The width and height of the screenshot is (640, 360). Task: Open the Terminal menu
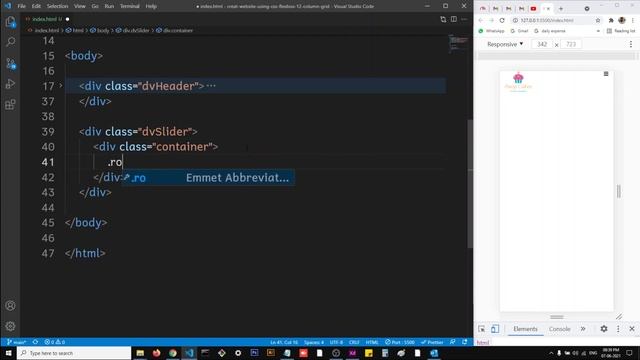[x=129, y=6]
